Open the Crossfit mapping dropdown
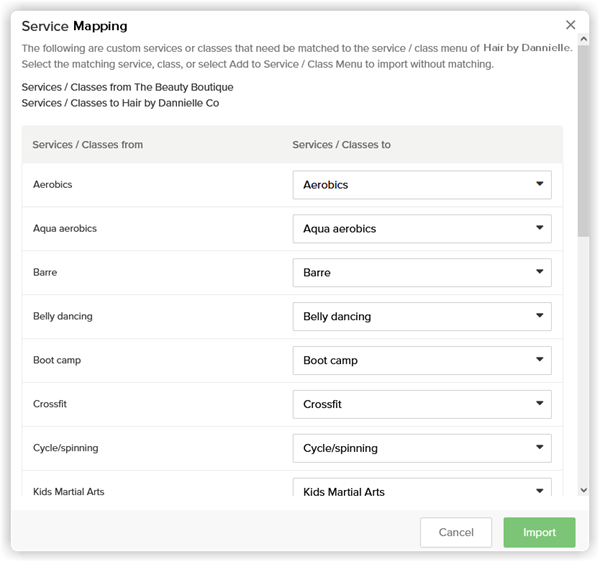600x562 pixels. click(x=422, y=404)
